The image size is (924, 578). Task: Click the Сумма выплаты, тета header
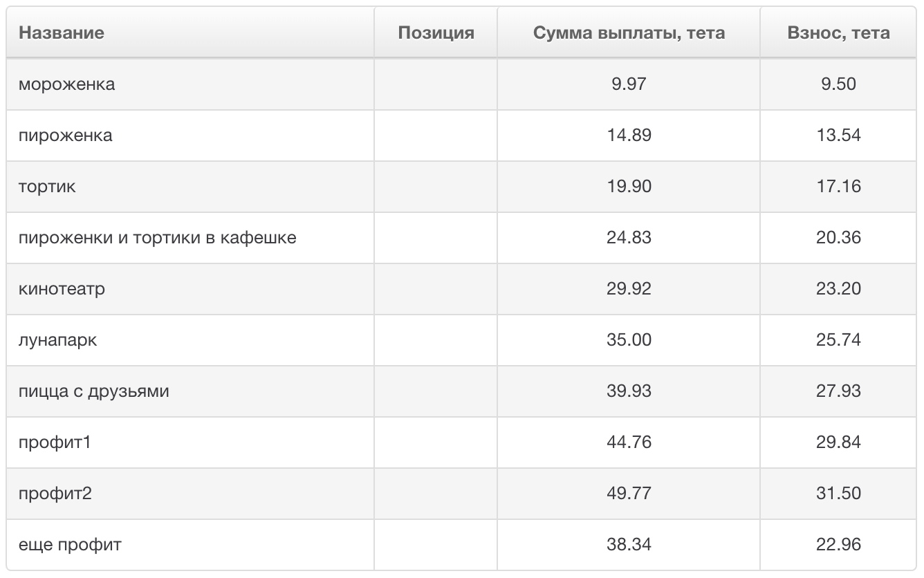(x=629, y=32)
